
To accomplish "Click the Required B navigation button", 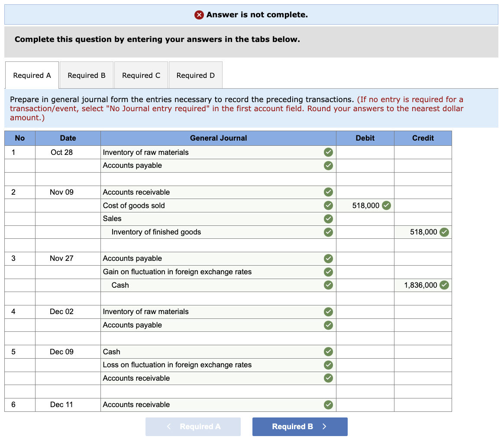I will pos(300,427).
